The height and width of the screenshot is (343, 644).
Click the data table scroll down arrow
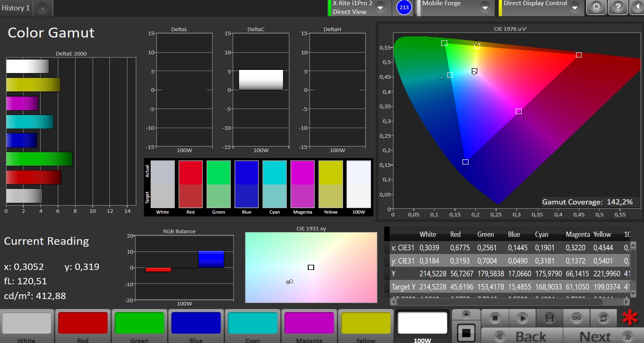pos(633,293)
